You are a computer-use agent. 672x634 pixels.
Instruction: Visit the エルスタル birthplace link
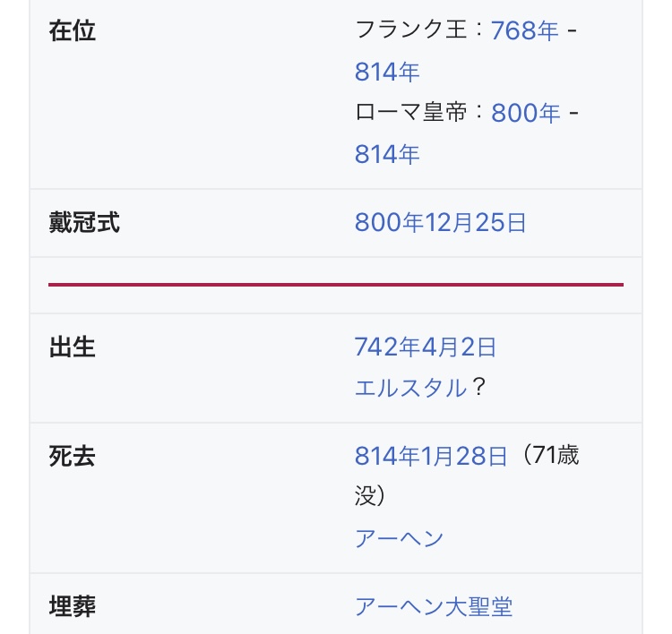coord(410,388)
